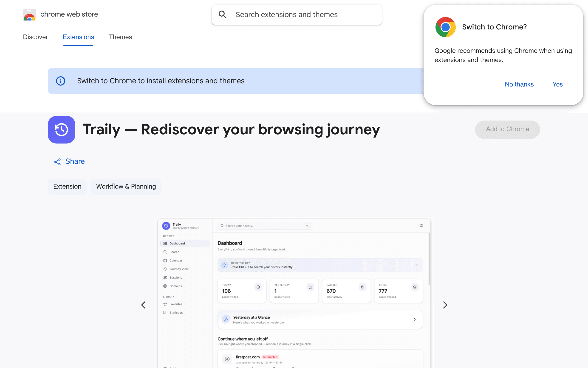The width and height of the screenshot is (588, 368).
Task: Click No thanks in the popup
Action: [x=519, y=84]
